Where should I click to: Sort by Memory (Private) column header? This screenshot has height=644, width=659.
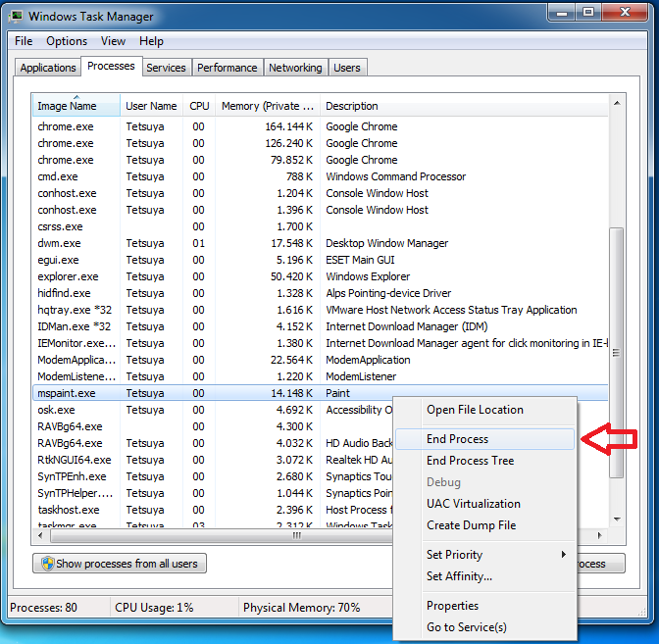click(268, 106)
